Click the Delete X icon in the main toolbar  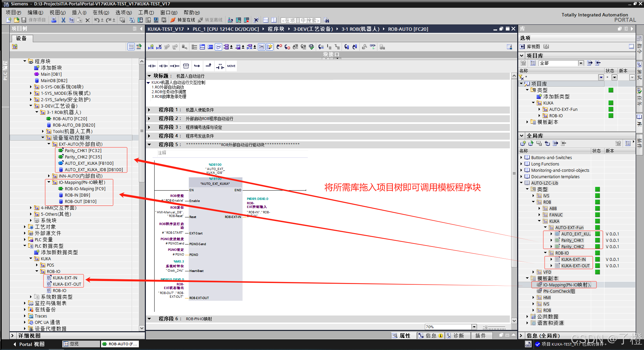[x=87, y=20]
